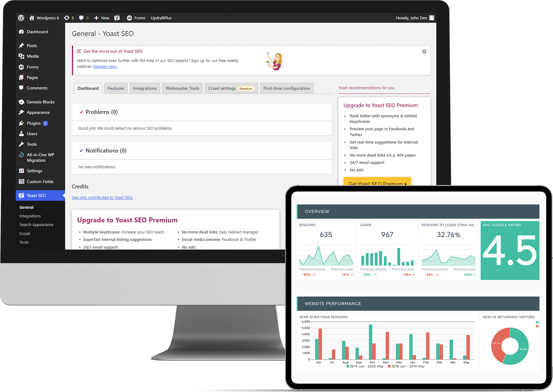Click the dismiss notification close button

click(x=424, y=51)
